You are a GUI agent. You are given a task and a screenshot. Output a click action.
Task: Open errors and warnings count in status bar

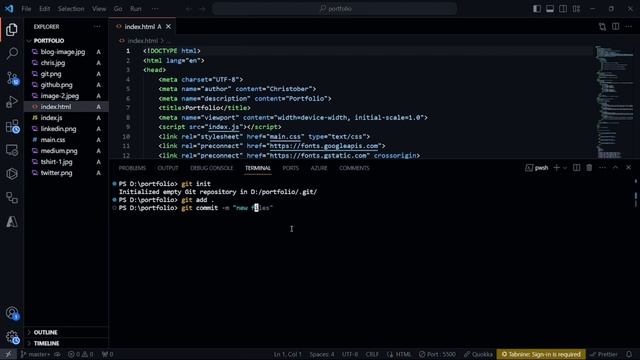(x=80, y=354)
